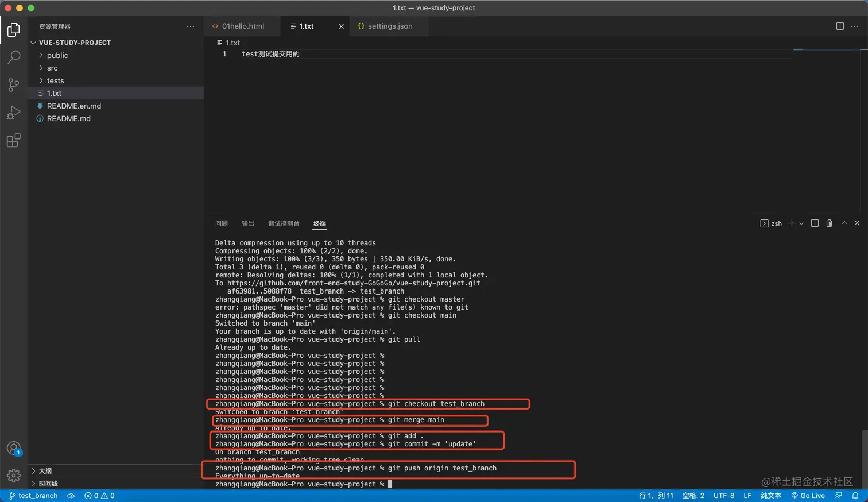
Task: Select the zsh terminal indicator
Action: coord(771,223)
